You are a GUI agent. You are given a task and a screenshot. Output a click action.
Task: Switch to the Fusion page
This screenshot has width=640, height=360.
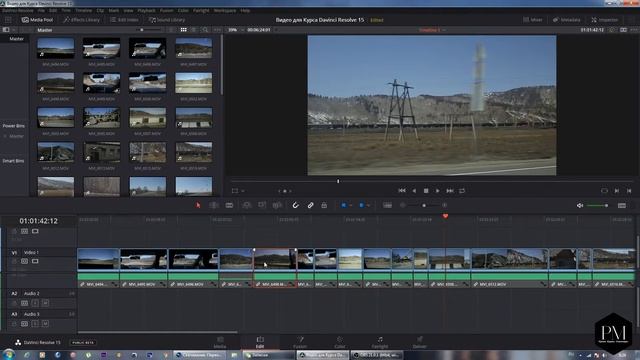[300, 342]
